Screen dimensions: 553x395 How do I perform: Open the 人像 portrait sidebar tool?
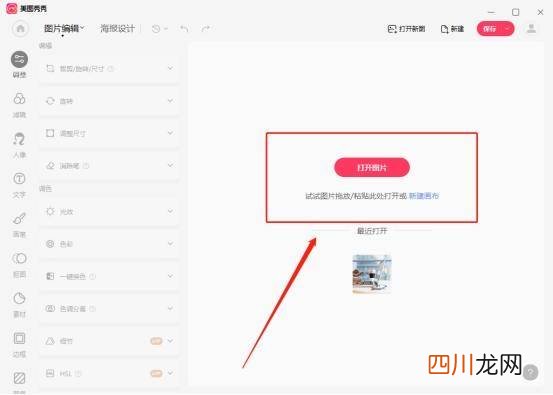click(19, 145)
